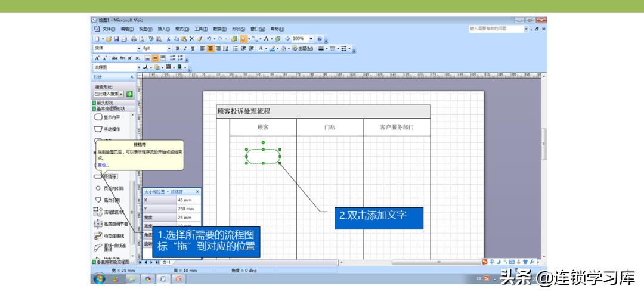Open the font color A dropdown arrow
The height and width of the screenshot is (295, 644).
266,48
